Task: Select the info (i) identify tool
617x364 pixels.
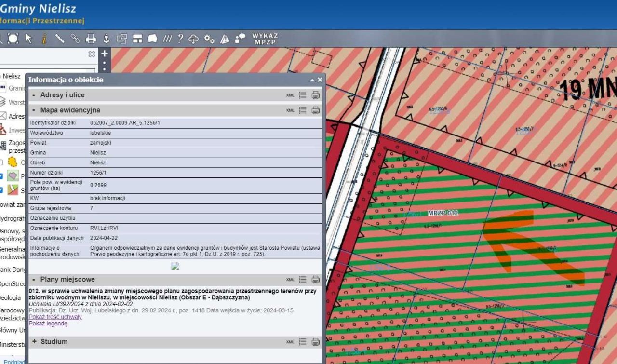Action: pyautogui.click(x=44, y=39)
